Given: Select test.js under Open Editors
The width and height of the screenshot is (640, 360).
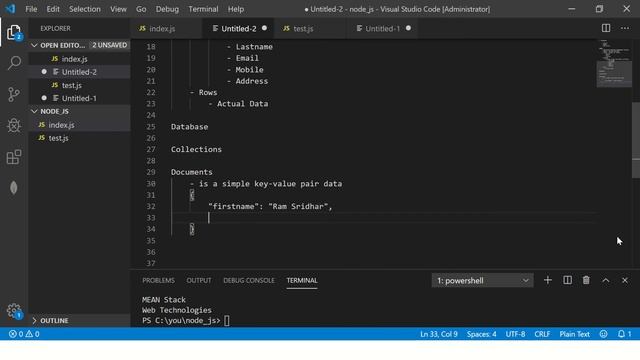Looking at the screenshot, I should click(x=79, y=85).
